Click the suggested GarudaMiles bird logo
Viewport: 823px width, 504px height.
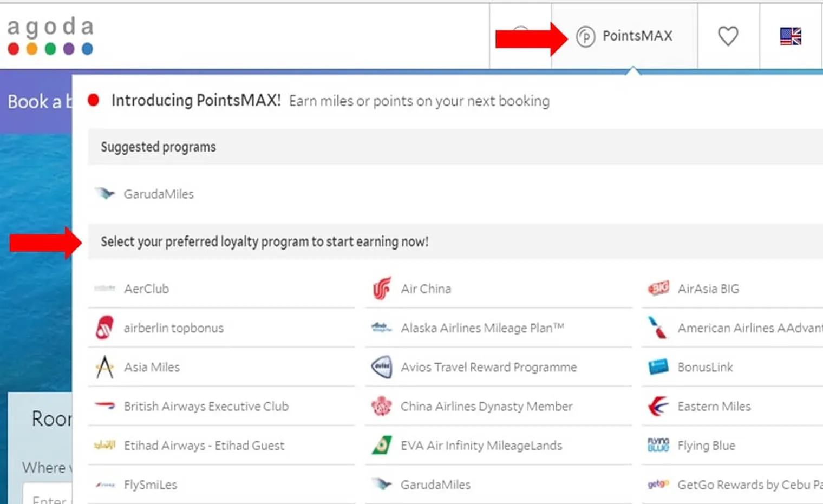(104, 193)
